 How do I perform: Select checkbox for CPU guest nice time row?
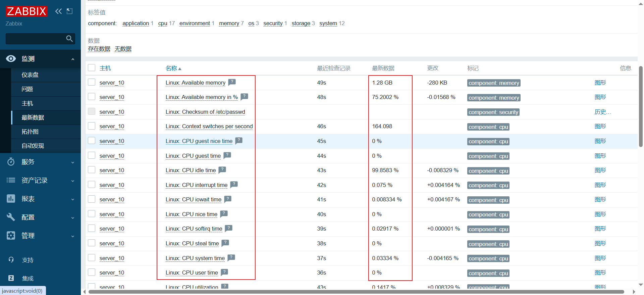click(x=92, y=141)
